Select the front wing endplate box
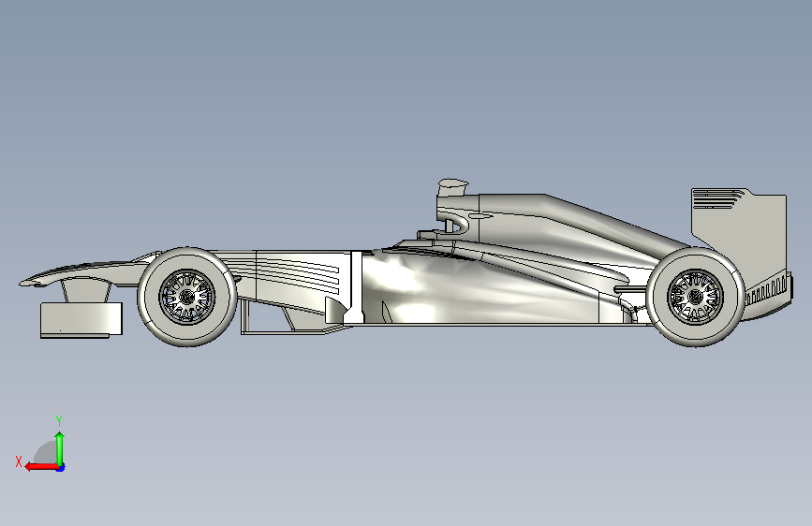The width and height of the screenshot is (812, 526). [x=81, y=319]
